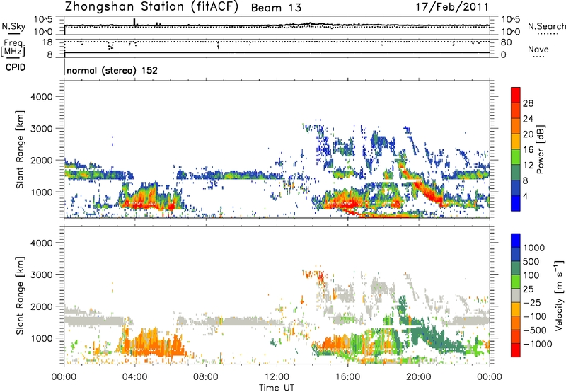Click the 'Beam 13' label
The height and width of the screenshot is (392, 566).
pos(276,8)
